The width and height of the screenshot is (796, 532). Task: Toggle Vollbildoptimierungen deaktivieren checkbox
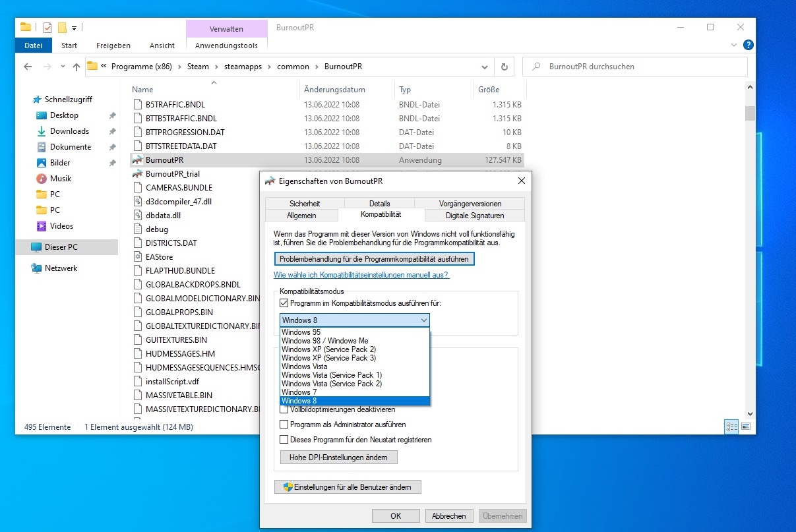(284, 409)
